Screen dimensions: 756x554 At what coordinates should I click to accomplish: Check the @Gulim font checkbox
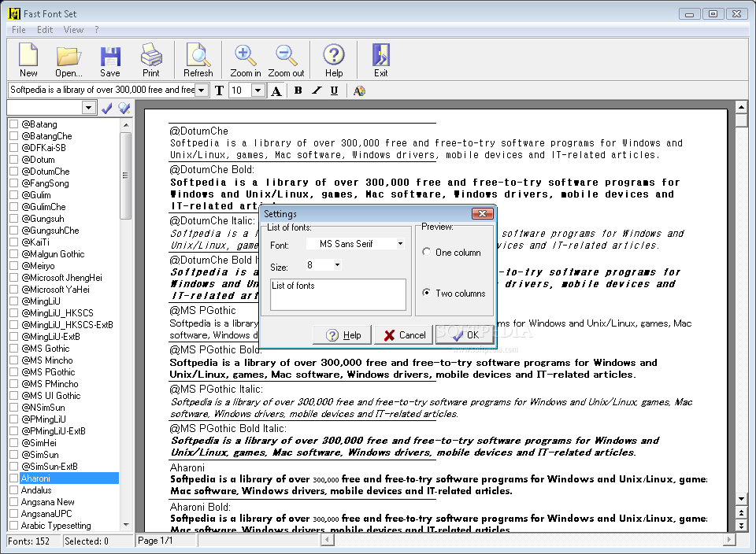click(14, 195)
